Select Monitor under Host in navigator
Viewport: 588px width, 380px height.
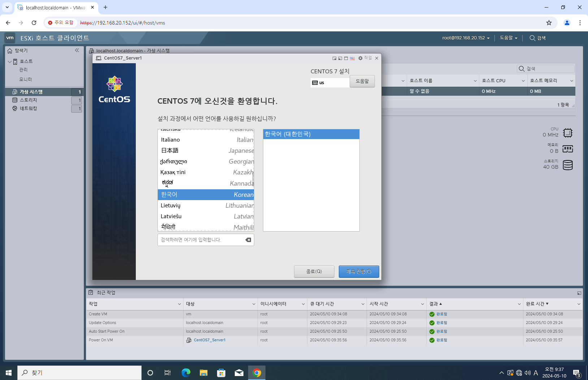click(26, 79)
